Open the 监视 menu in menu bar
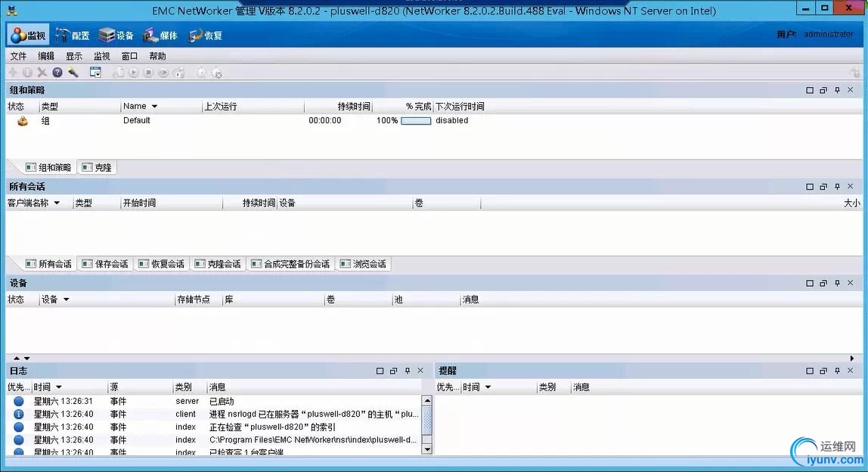Viewport: 868px width, 472px height. [101, 56]
